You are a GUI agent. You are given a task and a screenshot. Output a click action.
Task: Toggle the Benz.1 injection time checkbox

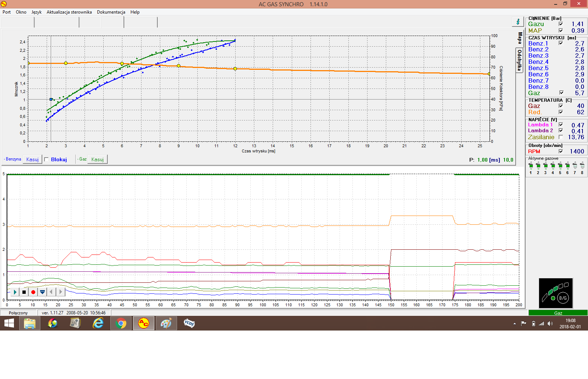pos(561,43)
